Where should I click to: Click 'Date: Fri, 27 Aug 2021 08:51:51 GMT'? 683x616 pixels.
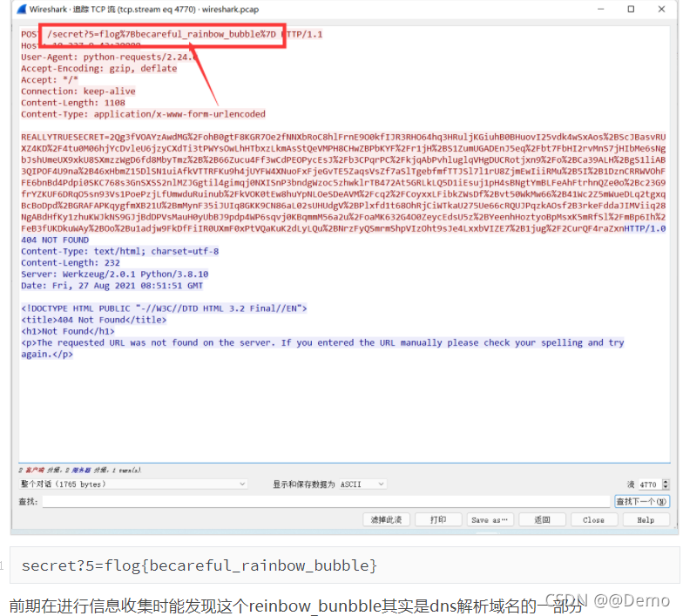112,286
